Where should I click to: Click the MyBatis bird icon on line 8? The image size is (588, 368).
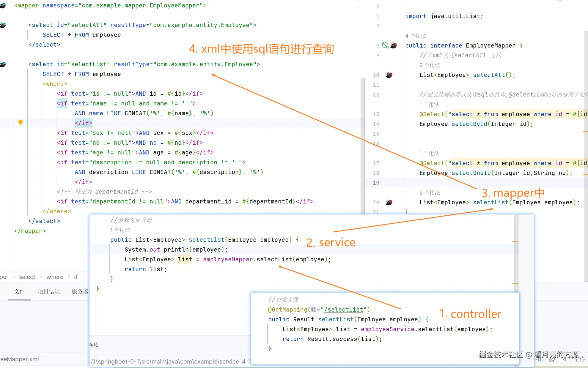[394, 45]
